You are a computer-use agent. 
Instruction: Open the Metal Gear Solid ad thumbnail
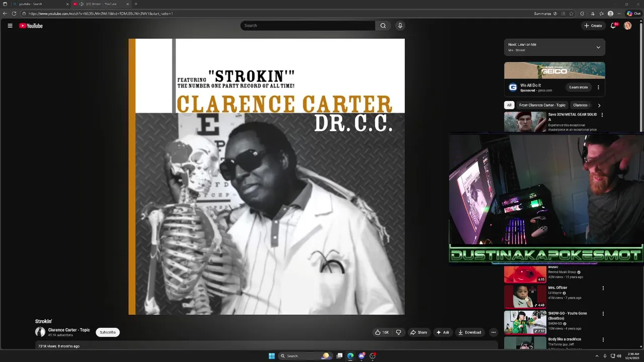tap(525, 122)
